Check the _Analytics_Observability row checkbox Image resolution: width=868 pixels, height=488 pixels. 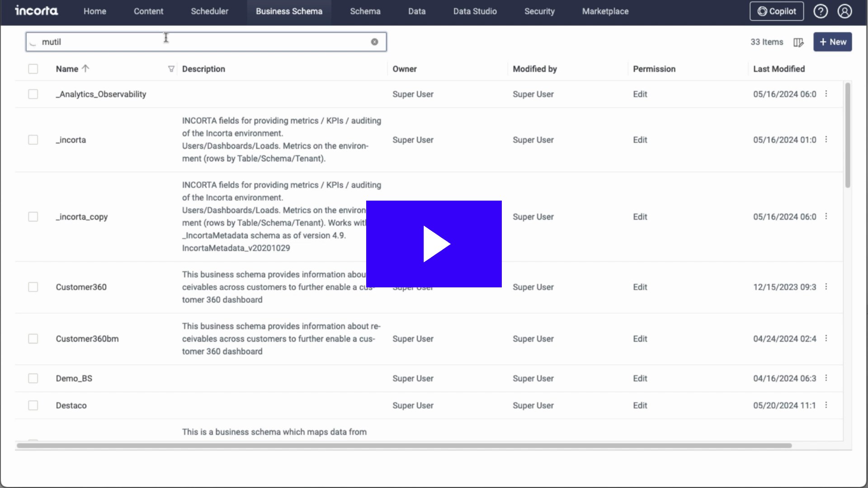[33, 94]
